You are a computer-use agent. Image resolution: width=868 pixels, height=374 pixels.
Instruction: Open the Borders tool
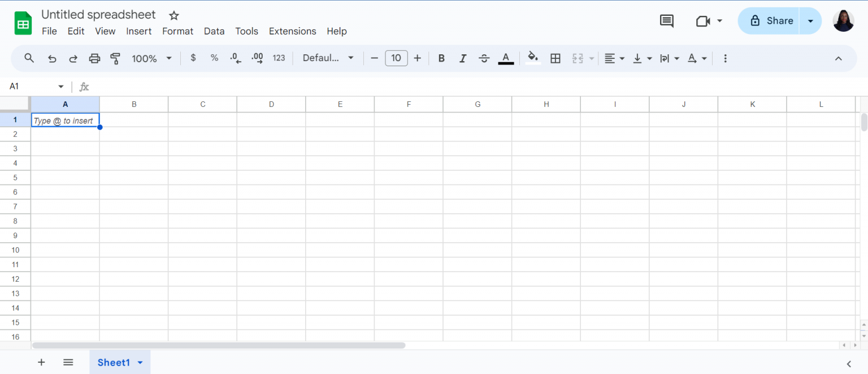tap(555, 58)
